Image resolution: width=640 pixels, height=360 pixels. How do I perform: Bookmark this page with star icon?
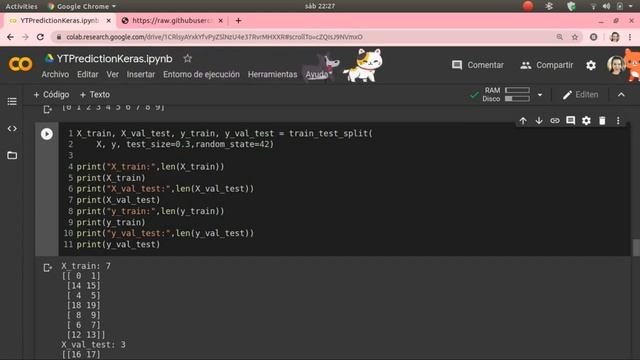click(x=575, y=37)
